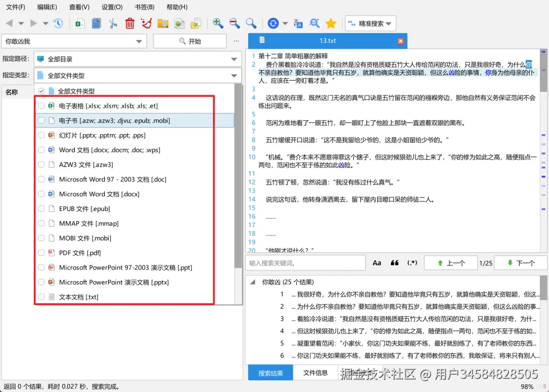Toggle whole-phrase quote icon in preview search

[394, 263]
